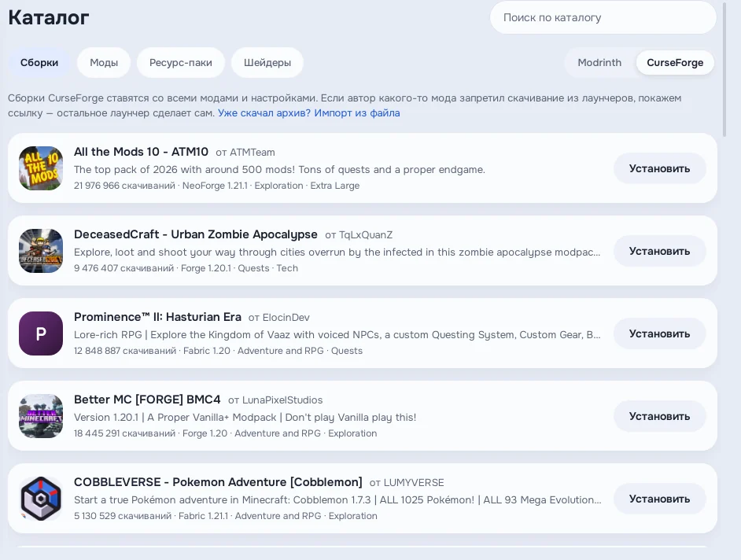741x560 pixels.
Task: Open the DeceasedCraft - Urban Zombie Apocalypse title
Action: pyautogui.click(x=196, y=234)
